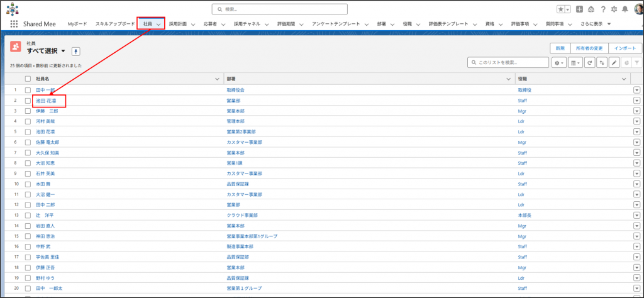This screenshot has height=298, width=644.
Task: Open the help question mark icon
Action: coord(603,9)
